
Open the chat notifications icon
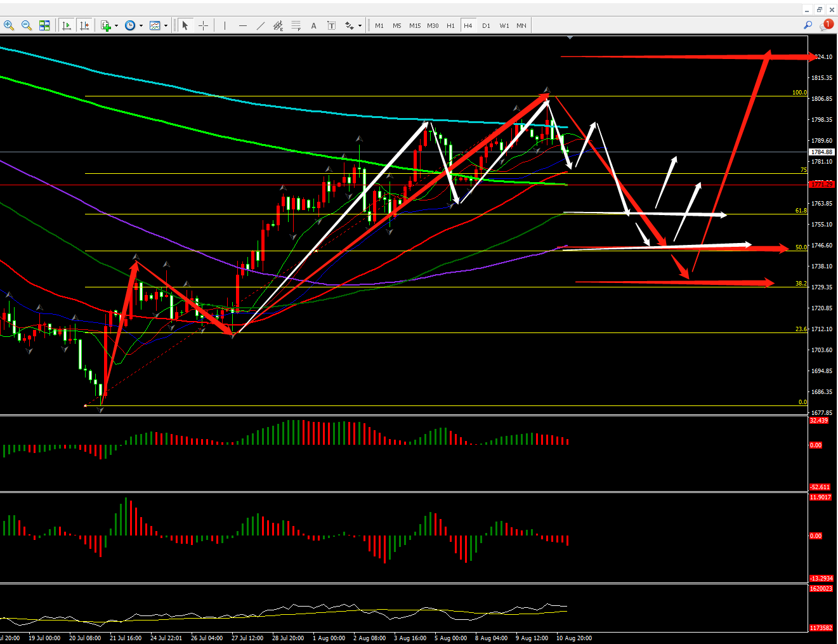tap(826, 25)
